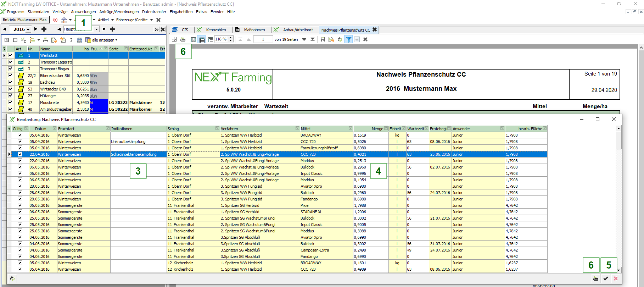
Task: Toggle Gültig checkbox for the Schadinsektenbekämpfung row
Action: 20,154
